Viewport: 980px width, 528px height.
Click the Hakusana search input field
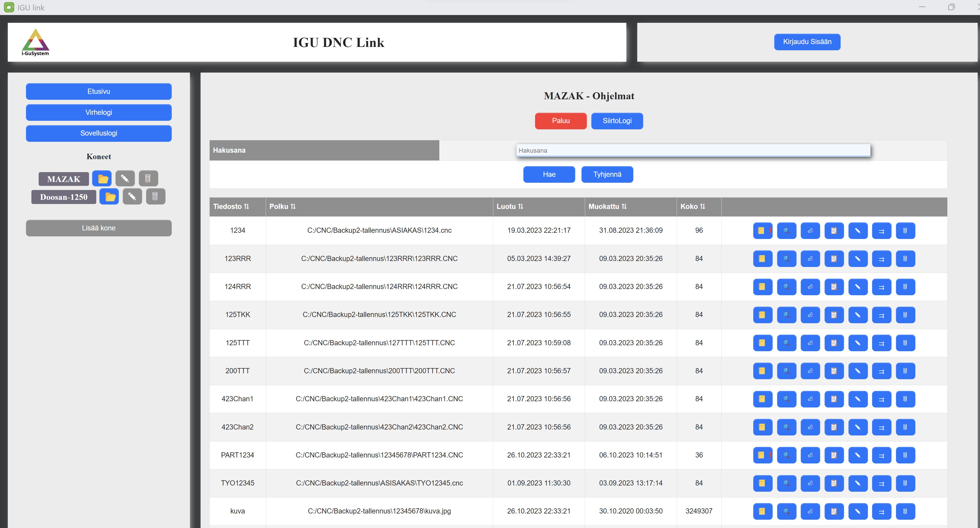[x=693, y=151]
